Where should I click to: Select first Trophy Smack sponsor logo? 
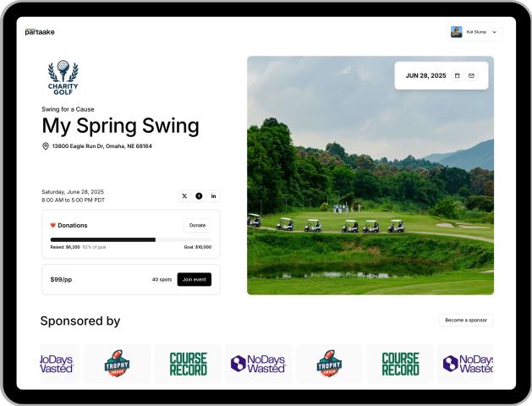pyautogui.click(x=117, y=364)
